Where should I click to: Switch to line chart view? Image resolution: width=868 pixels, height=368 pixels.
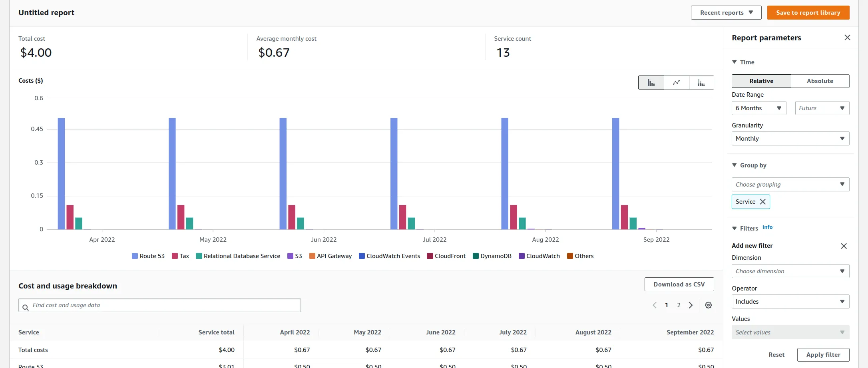(676, 83)
